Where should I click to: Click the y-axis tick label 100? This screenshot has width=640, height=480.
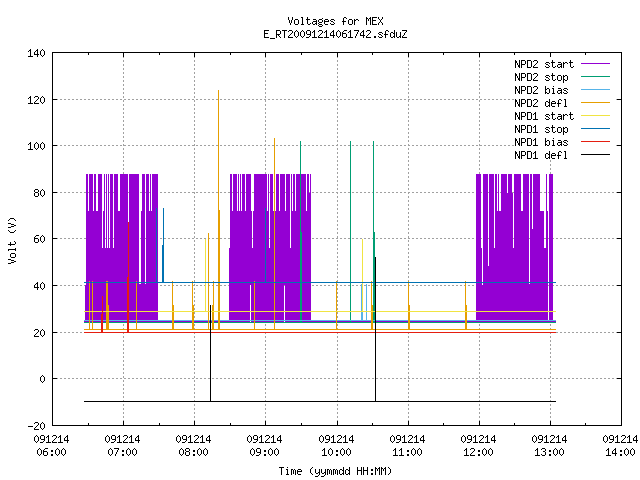click(x=36, y=146)
